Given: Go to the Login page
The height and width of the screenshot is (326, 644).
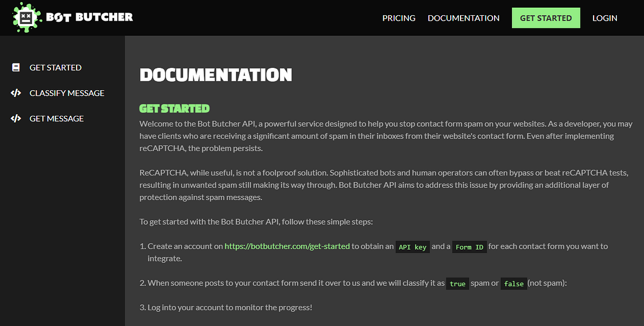Looking at the screenshot, I should (x=604, y=18).
